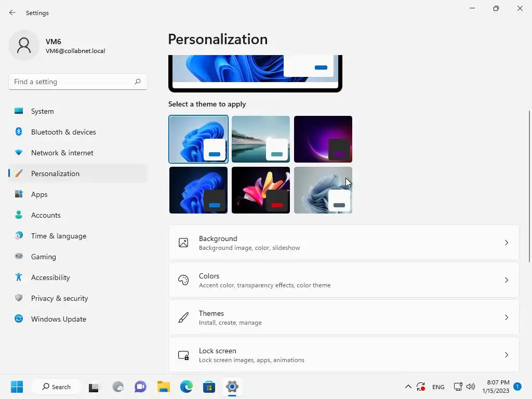Go to Bluetooth & devices settings
This screenshot has height=399, width=532.
pos(78,131)
